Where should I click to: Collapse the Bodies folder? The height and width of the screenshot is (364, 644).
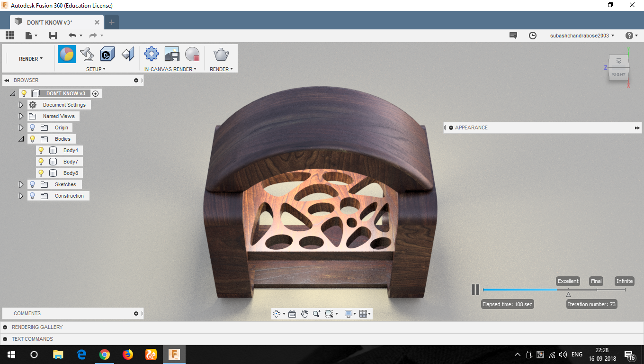[x=21, y=138]
